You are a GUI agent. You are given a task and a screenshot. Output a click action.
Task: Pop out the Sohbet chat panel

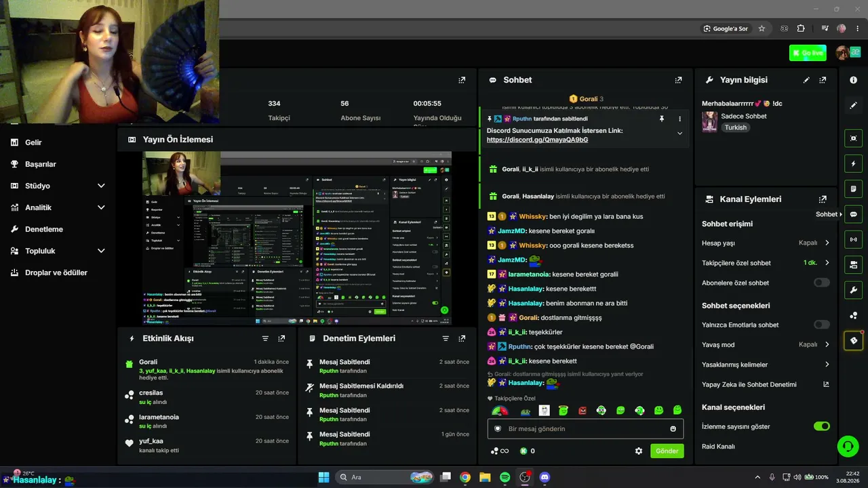tap(678, 80)
